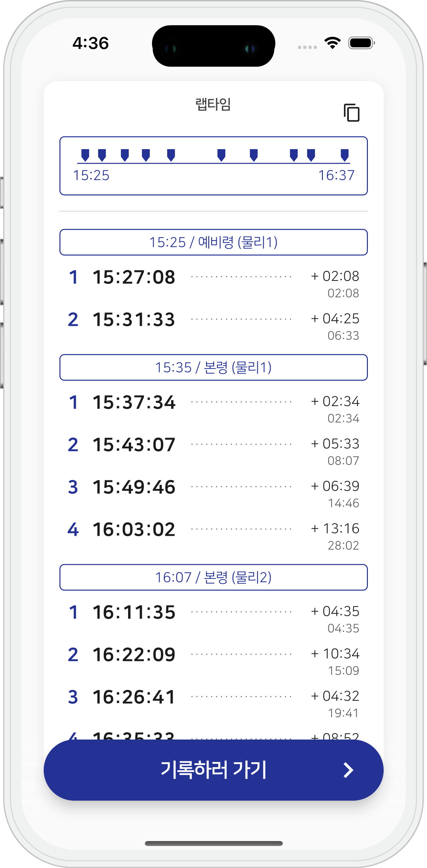Select the 15:35 / 본령 (물리1) section header

tap(213, 367)
